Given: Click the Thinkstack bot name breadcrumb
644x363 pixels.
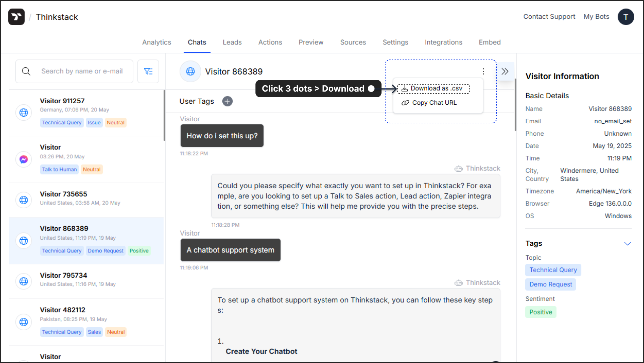Looking at the screenshot, I should coord(57,17).
